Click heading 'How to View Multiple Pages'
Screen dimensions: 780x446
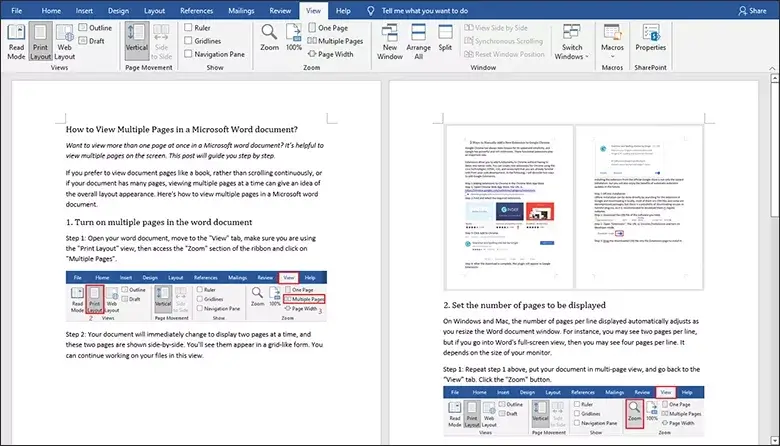coord(182,129)
